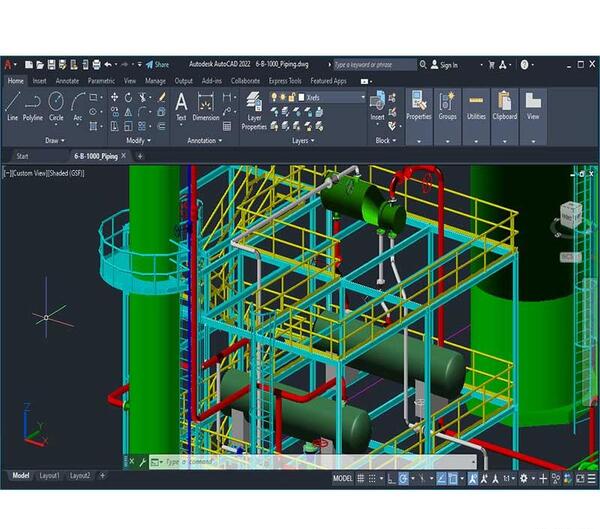Add a new drawing tab with plus
Viewport: 600px width, 529px height.
click(x=140, y=156)
